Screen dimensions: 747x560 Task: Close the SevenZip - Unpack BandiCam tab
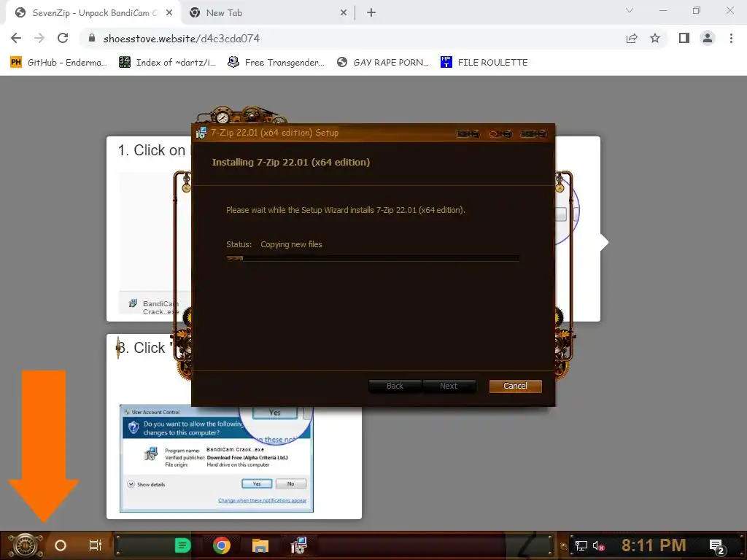(169, 13)
